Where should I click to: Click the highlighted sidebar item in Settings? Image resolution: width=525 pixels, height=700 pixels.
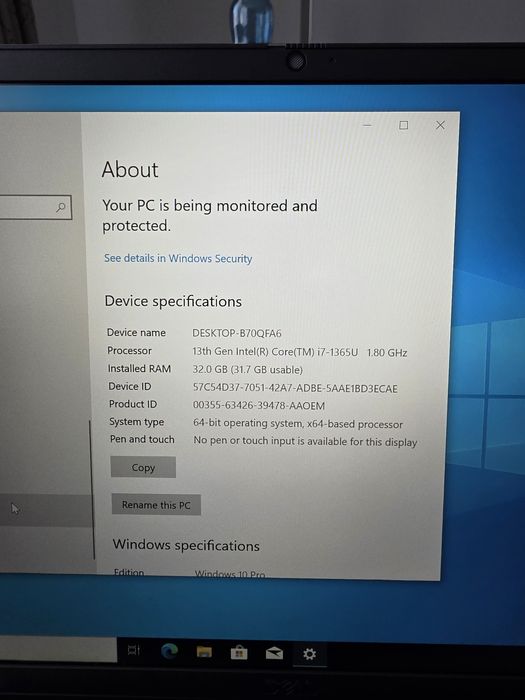point(46,510)
